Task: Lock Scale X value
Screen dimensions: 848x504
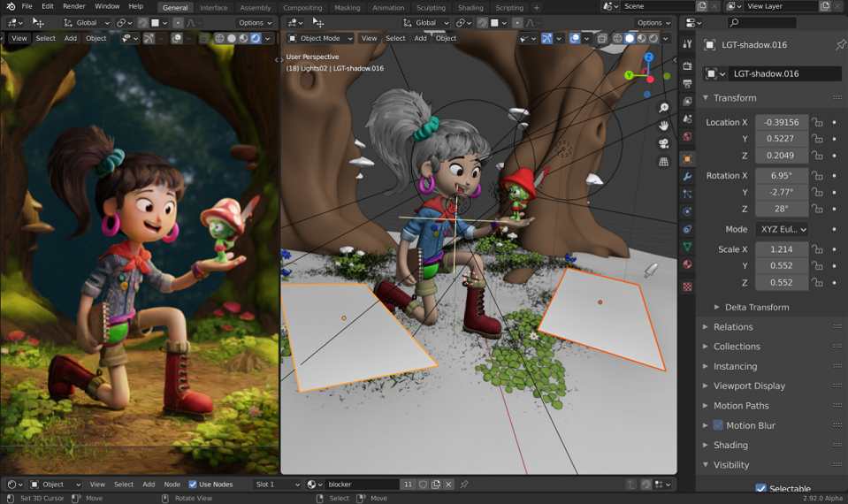Action: 817,249
